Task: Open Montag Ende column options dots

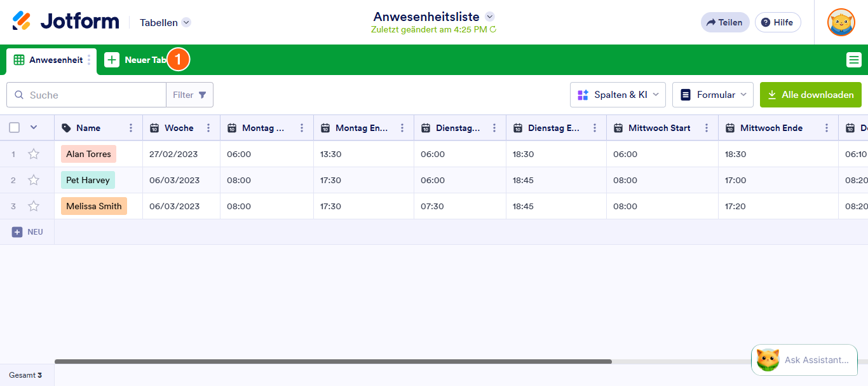Action: click(x=402, y=128)
